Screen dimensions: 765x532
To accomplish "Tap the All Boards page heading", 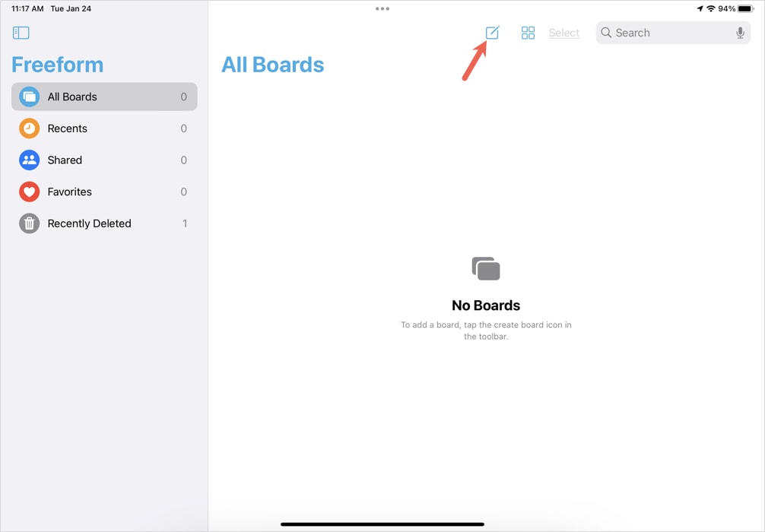I will click(272, 65).
